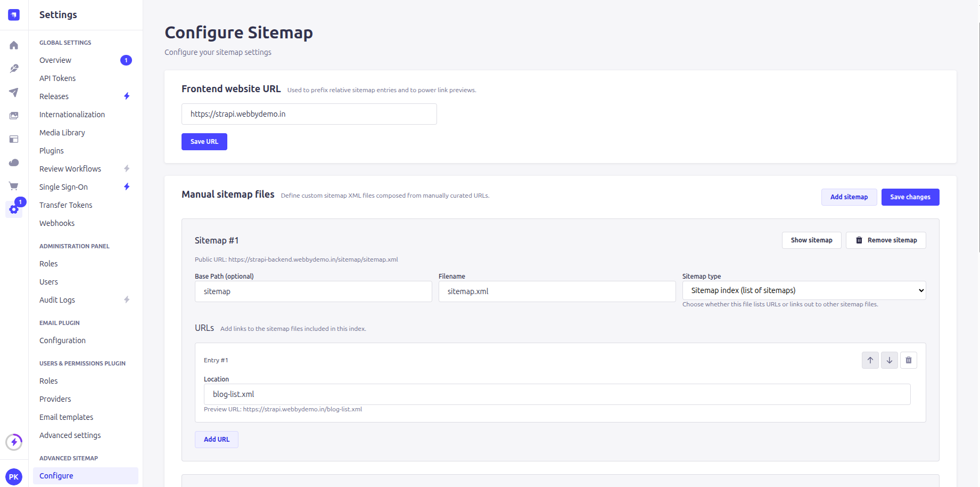Click the Strapi logo at top left
Viewport: 980px width, 487px height.
[13, 14]
